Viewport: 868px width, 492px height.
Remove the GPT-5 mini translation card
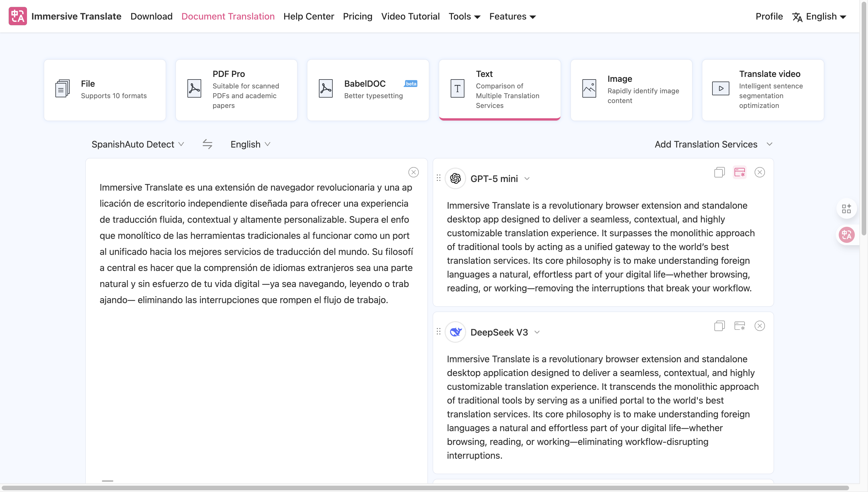pos(759,172)
